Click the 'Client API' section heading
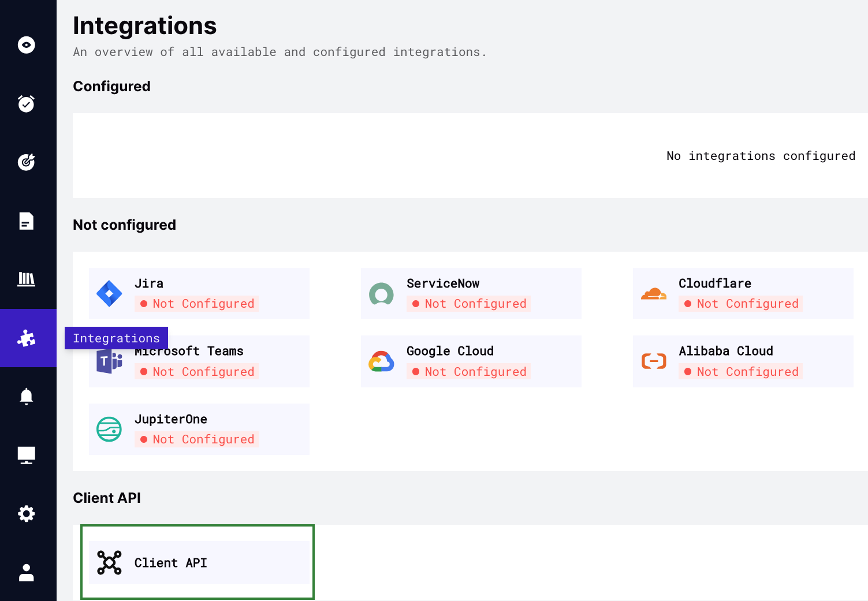 107,498
